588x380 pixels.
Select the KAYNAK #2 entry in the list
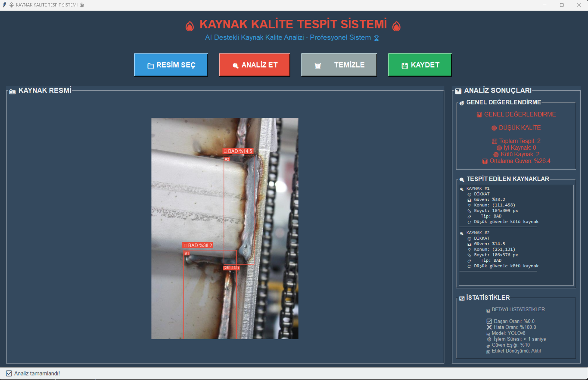point(477,233)
